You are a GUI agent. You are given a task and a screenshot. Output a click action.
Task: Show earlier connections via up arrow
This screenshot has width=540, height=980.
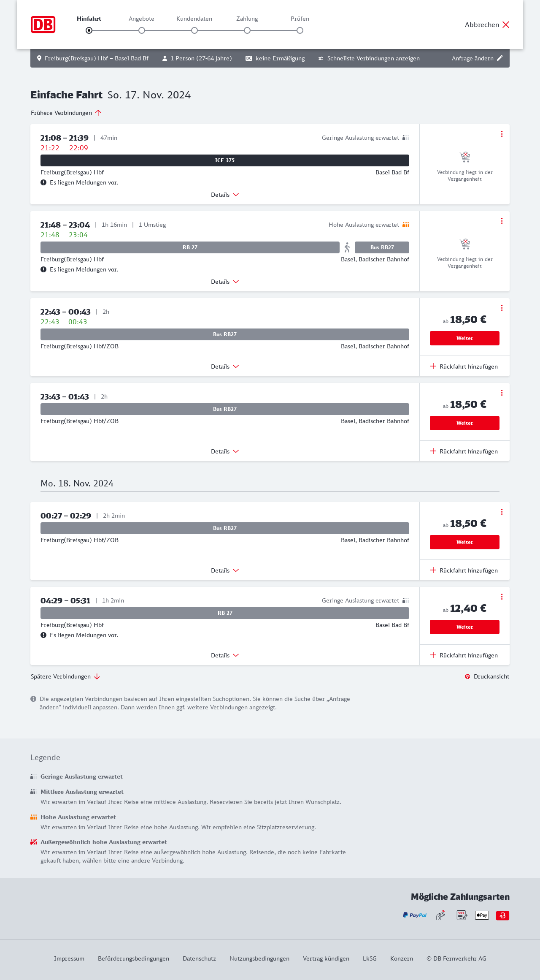[98, 113]
